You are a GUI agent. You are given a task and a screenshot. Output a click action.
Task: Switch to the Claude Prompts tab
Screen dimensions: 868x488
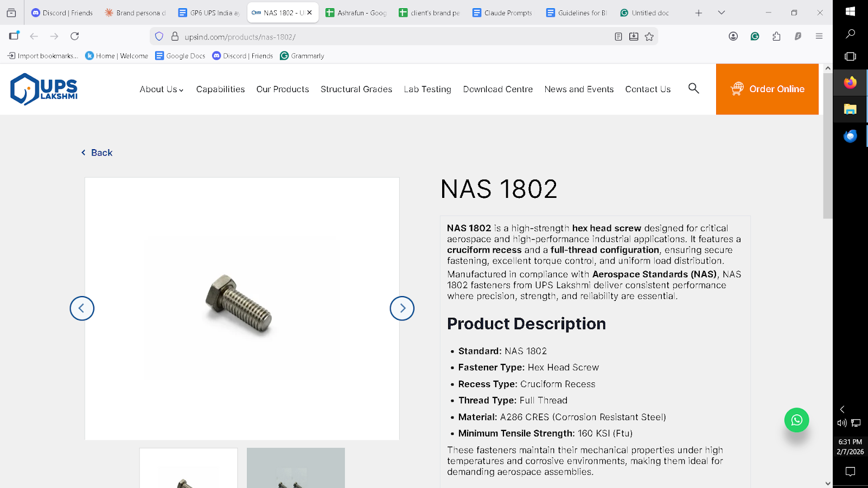click(x=502, y=12)
